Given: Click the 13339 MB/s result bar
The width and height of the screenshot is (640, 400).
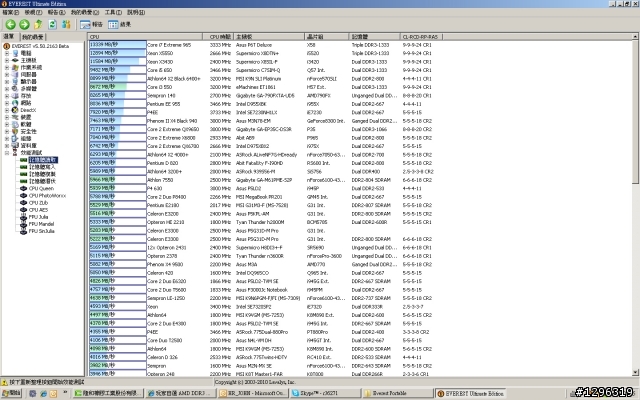Looking at the screenshot, I should (x=118, y=45).
